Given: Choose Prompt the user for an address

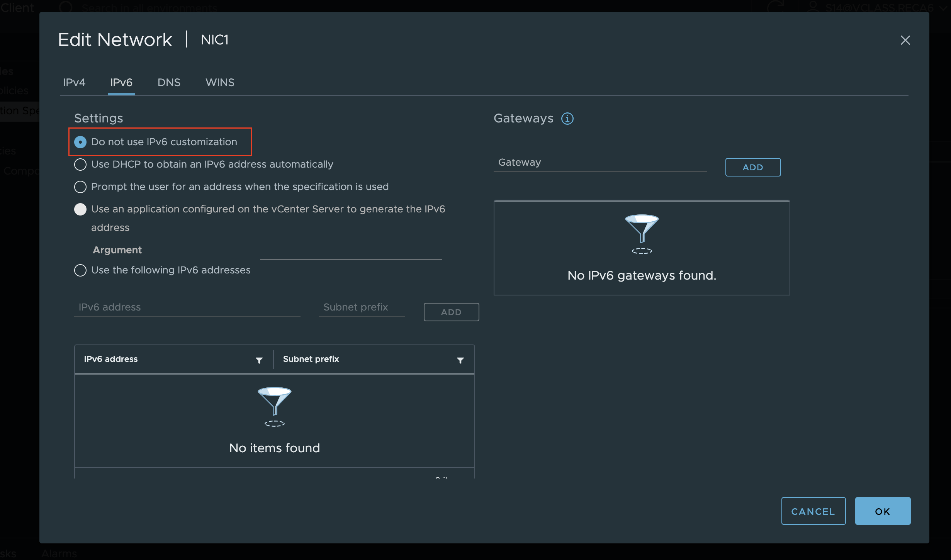Looking at the screenshot, I should click(80, 187).
